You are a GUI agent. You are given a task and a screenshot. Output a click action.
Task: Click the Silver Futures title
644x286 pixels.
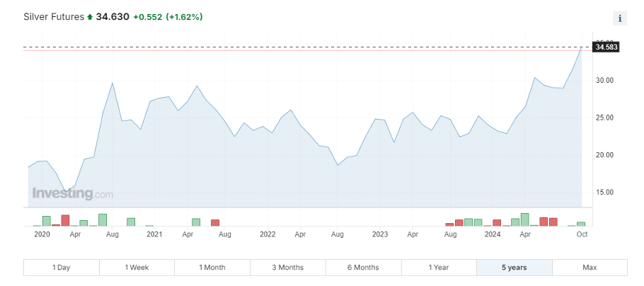53,16
